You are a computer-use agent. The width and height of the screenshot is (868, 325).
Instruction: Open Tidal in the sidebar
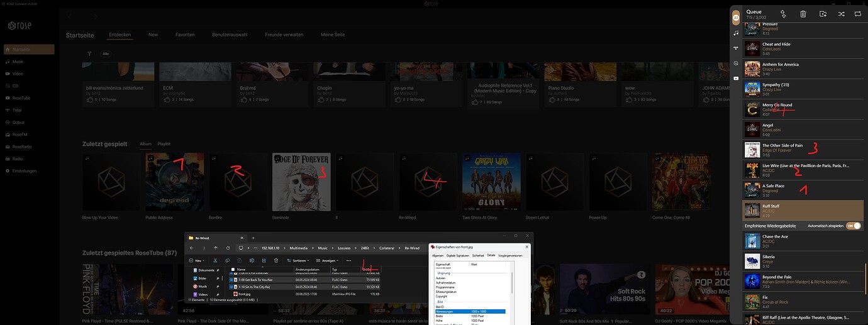(17, 110)
